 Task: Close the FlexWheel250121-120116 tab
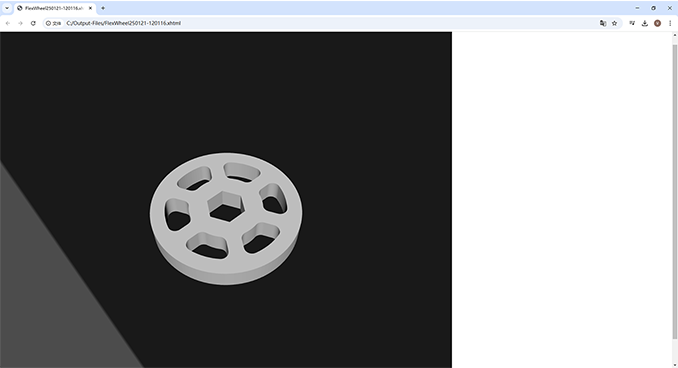click(90, 8)
